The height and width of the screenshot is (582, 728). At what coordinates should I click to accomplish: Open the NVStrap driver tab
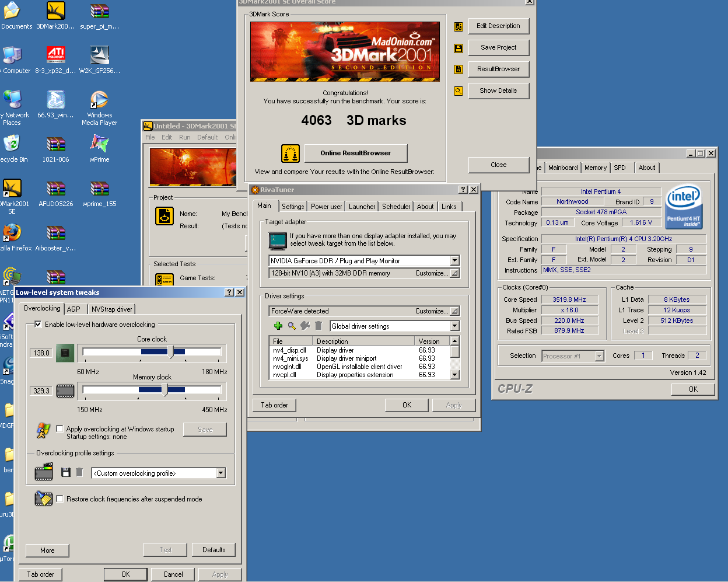[112, 309]
